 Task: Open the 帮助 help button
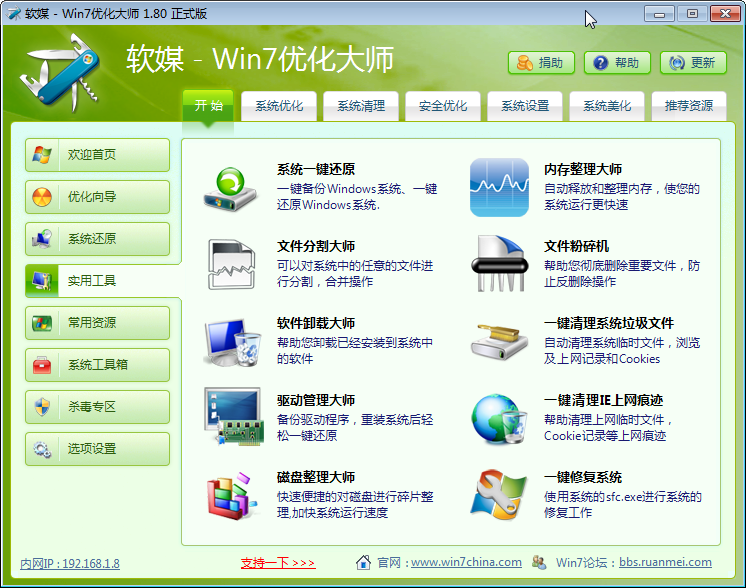617,63
